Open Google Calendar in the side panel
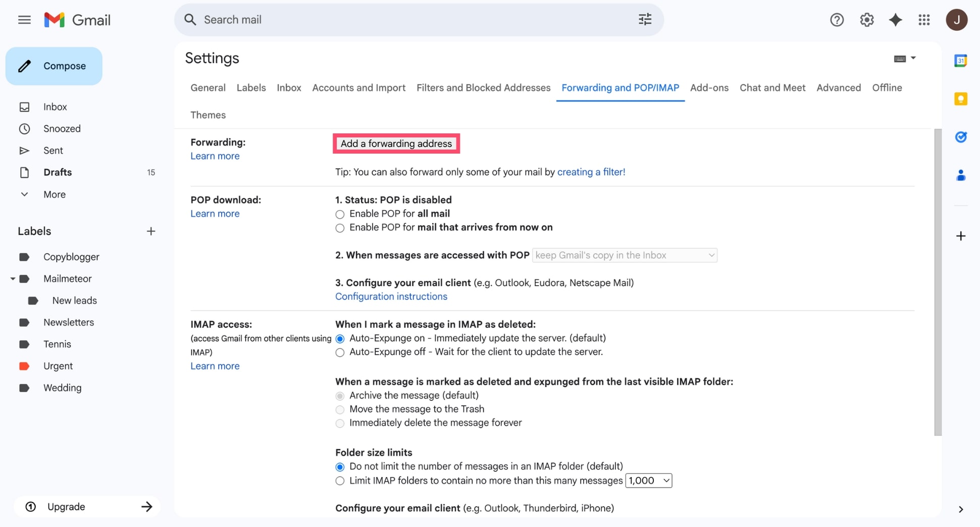 pos(961,60)
